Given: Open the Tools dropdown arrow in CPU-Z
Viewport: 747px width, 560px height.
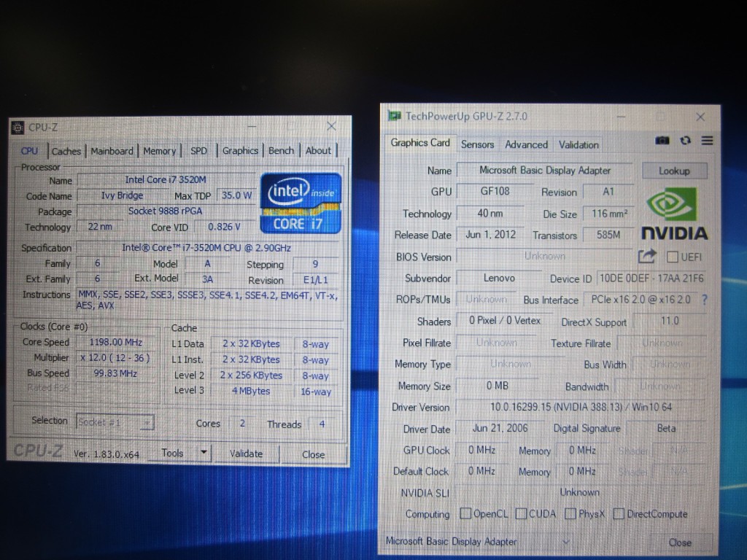Looking at the screenshot, I should pyautogui.click(x=204, y=452).
